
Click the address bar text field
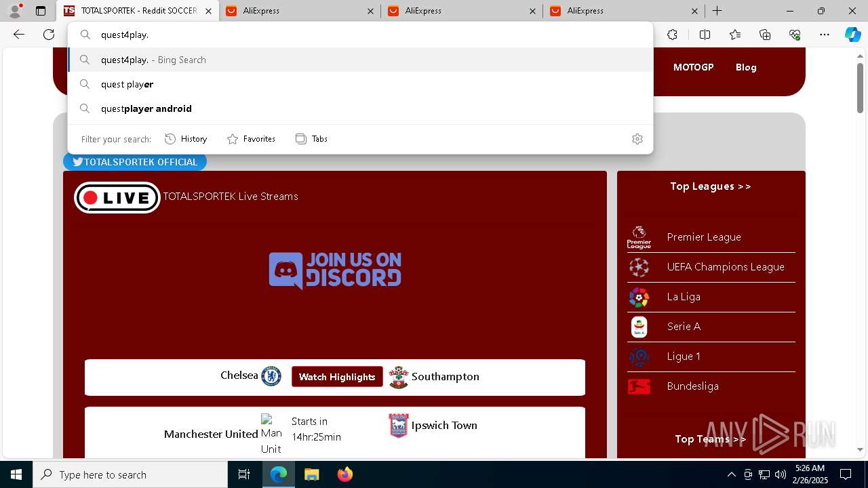[x=360, y=35]
